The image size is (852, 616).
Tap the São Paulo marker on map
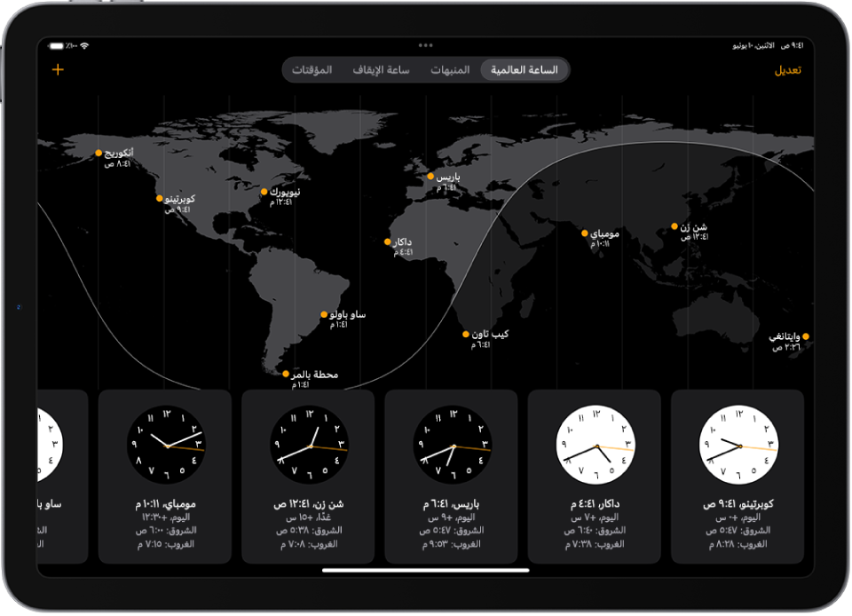click(324, 314)
